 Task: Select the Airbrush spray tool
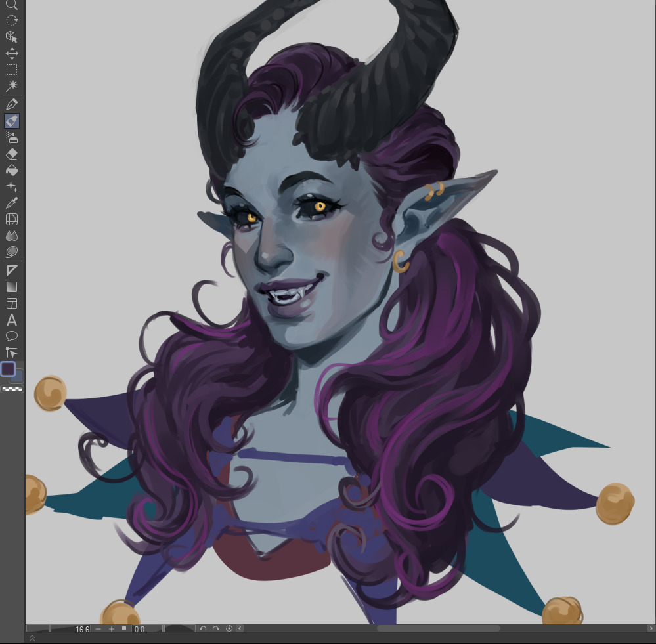[x=12, y=137]
